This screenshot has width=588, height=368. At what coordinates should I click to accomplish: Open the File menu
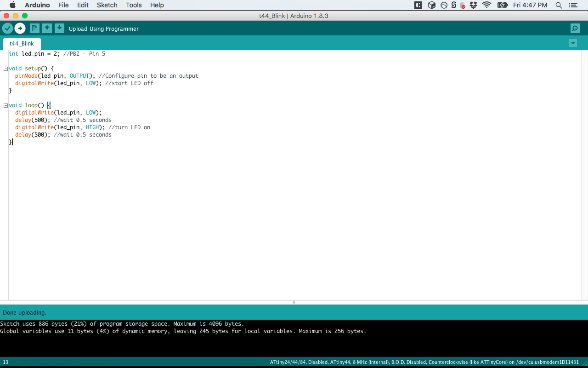[x=63, y=5]
